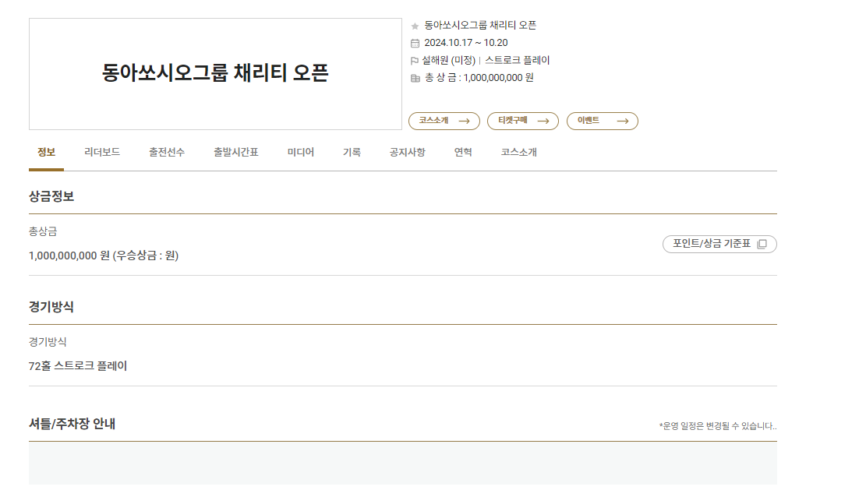This screenshot has width=859, height=504.
Task: Open the 이벤트 page
Action: pos(602,121)
